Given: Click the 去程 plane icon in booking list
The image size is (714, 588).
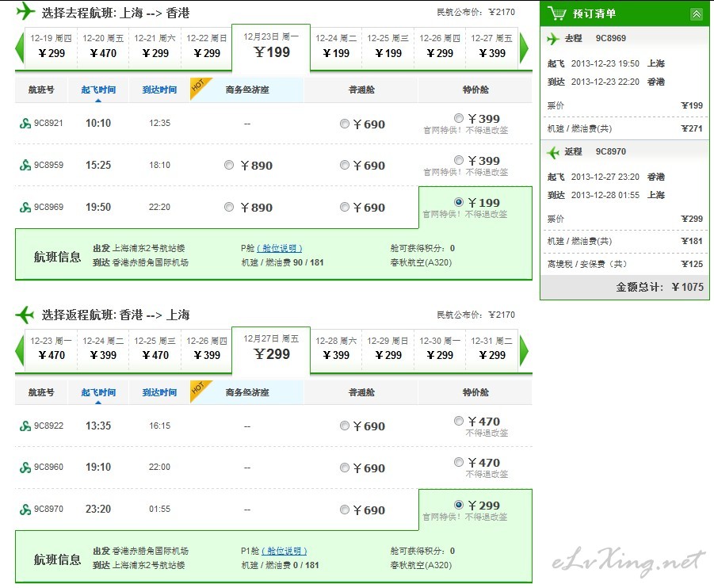Looking at the screenshot, I should pos(553,39).
